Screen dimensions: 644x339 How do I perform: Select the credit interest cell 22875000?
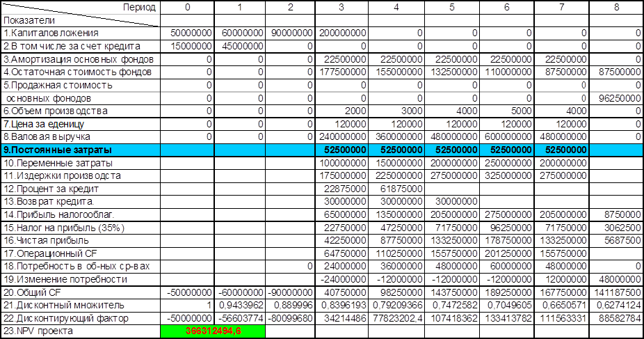click(x=341, y=189)
